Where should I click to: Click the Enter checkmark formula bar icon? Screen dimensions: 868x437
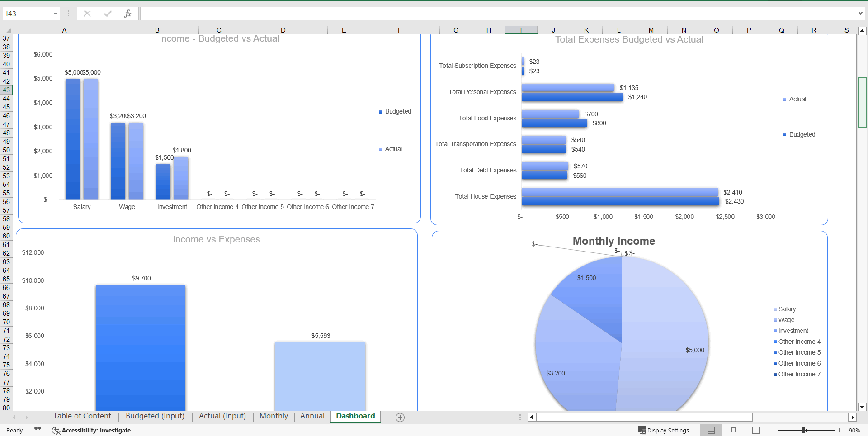(x=108, y=14)
